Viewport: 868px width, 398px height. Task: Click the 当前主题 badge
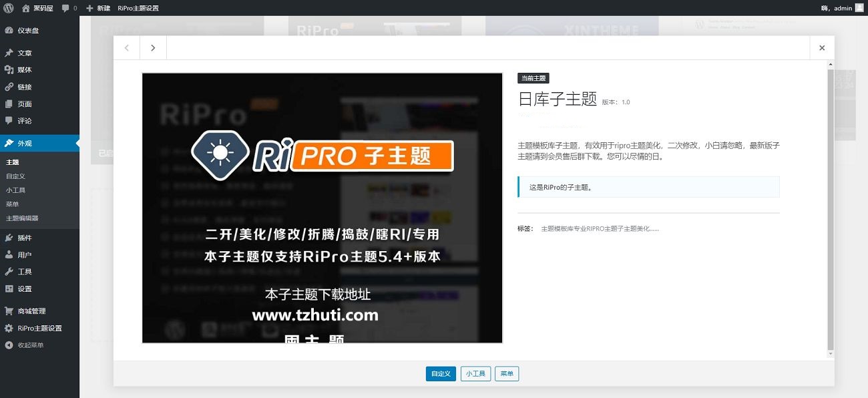pos(533,78)
